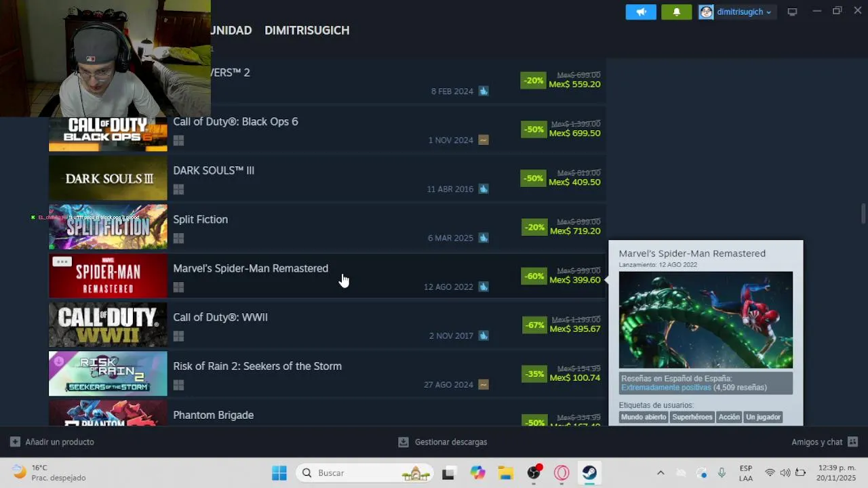Click Windows platform icon under Black Ops 6

click(x=178, y=140)
